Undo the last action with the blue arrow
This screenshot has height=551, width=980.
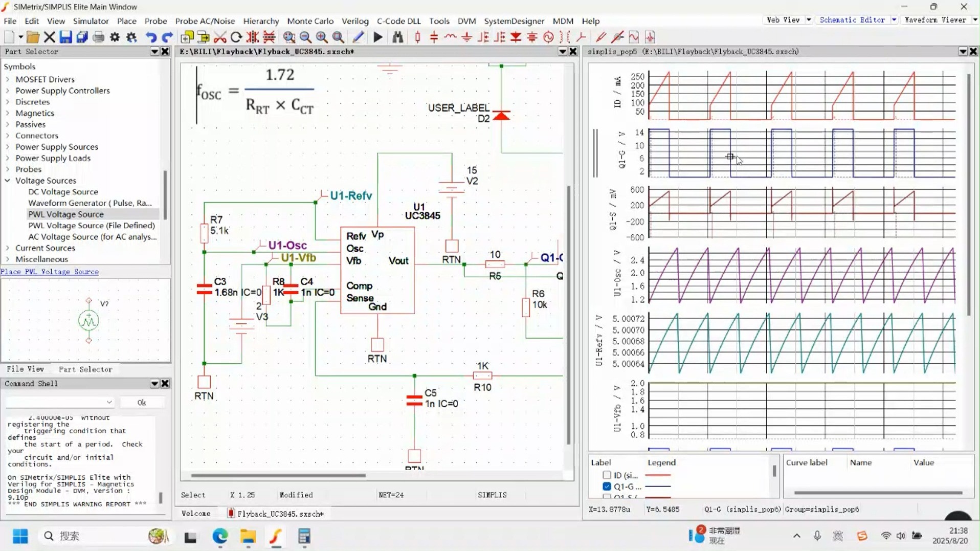(150, 37)
